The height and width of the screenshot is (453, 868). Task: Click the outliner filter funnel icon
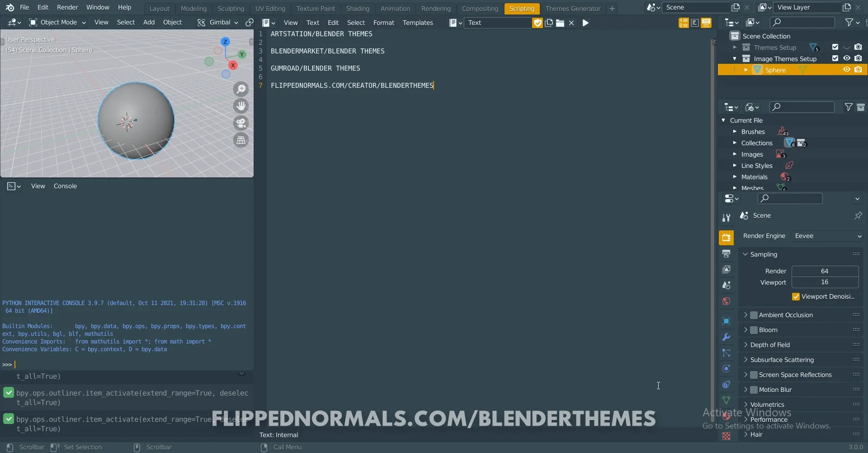[x=849, y=22]
